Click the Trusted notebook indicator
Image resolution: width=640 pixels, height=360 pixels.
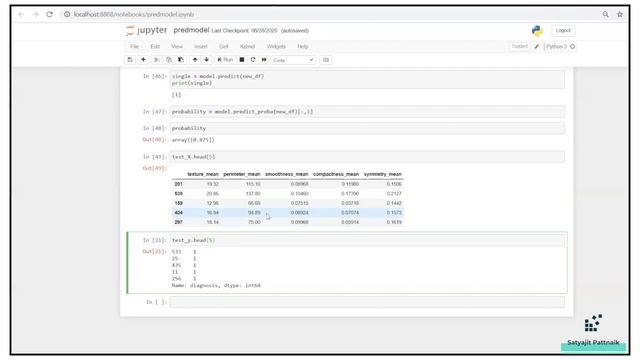click(x=519, y=47)
